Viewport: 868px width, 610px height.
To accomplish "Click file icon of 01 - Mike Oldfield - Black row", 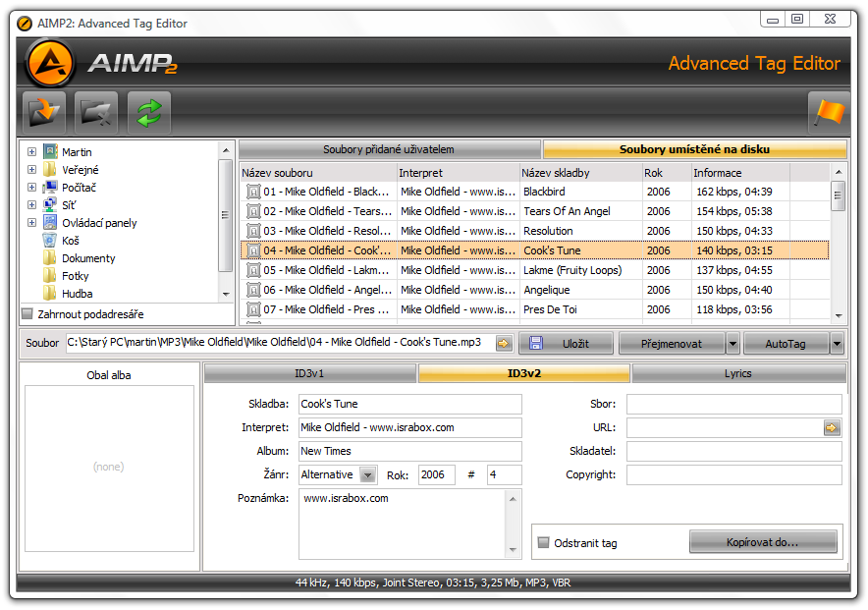I will [253, 192].
